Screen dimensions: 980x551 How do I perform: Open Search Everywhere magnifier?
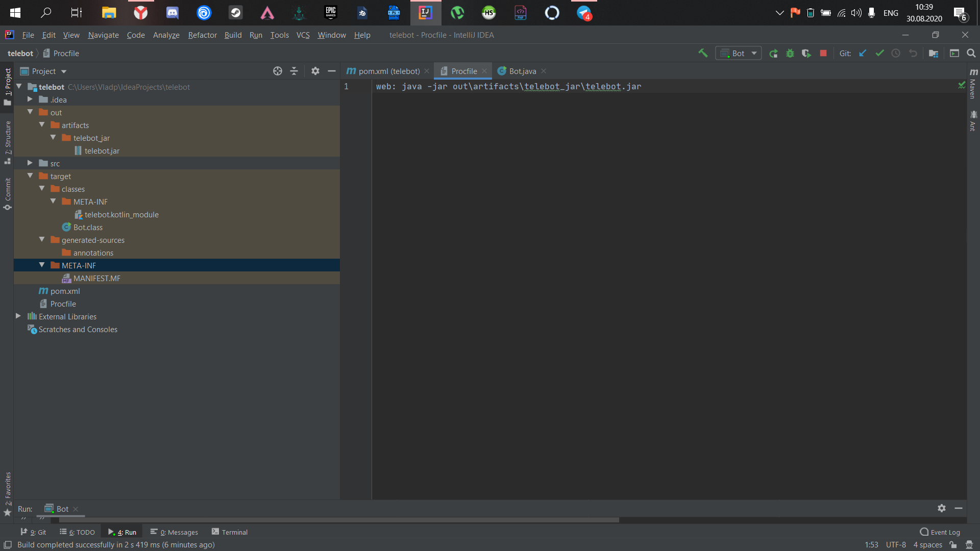[971, 53]
